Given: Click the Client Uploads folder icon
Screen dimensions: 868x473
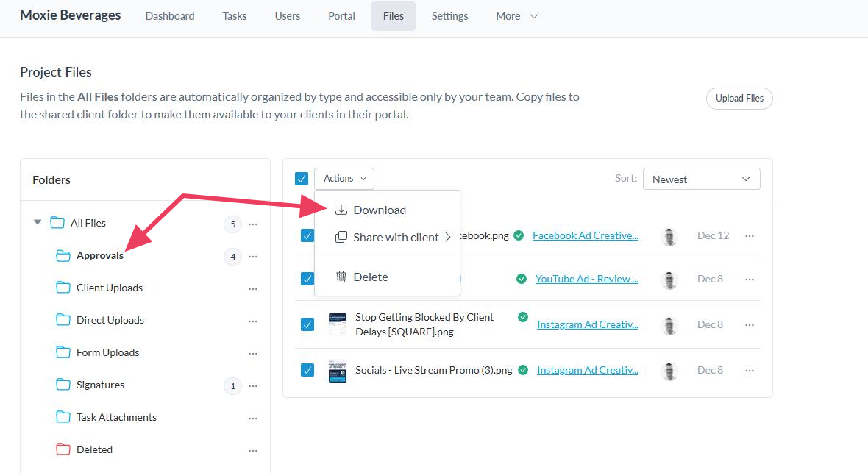Looking at the screenshot, I should coord(63,288).
